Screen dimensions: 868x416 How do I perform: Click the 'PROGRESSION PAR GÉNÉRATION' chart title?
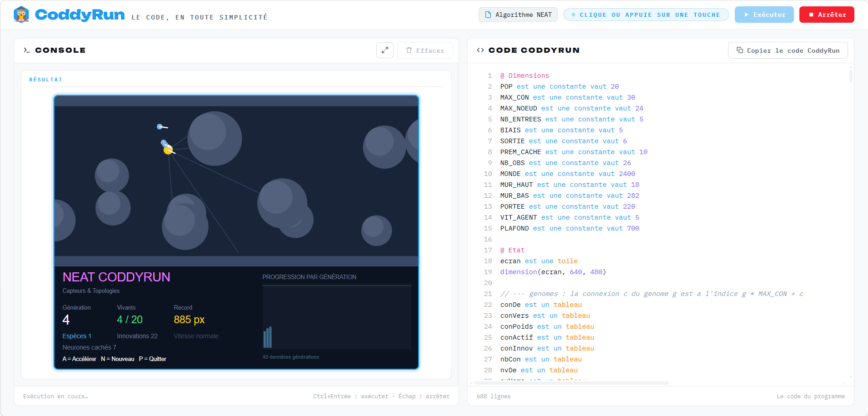pyautogui.click(x=309, y=277)
